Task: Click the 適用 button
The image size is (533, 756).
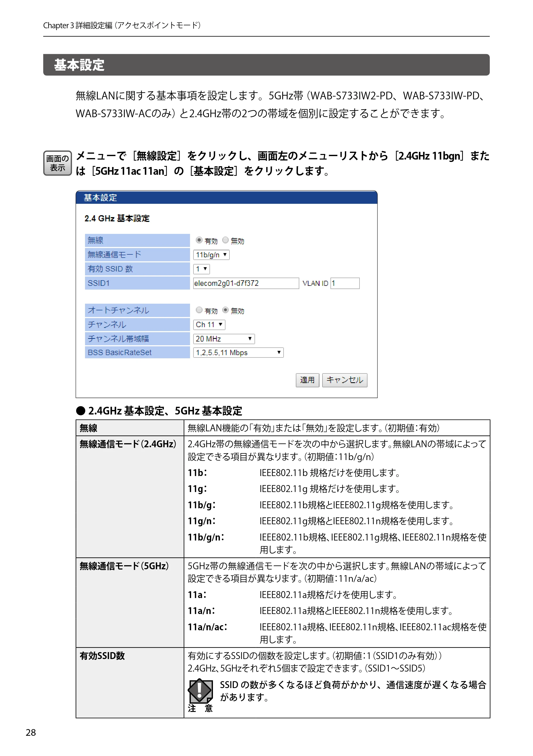Action: click(x=307, y=380)
